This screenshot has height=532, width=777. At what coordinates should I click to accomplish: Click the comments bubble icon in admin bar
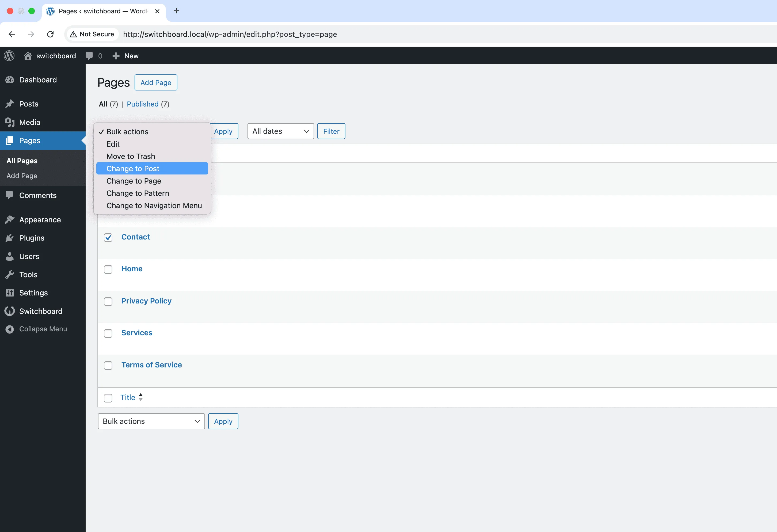pyautogui.click(x=89, y=56)
